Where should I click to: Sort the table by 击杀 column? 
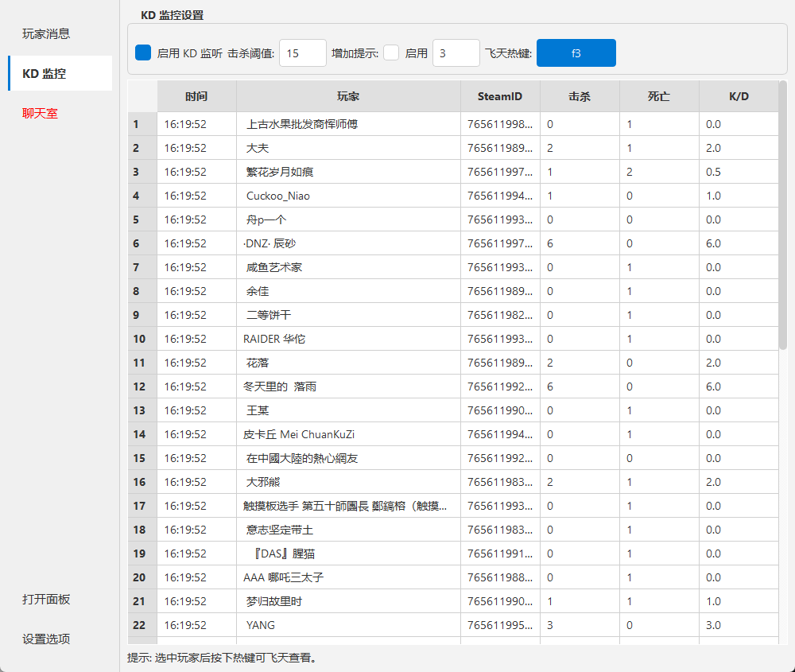pyautogui.click(x=580, y=95)
